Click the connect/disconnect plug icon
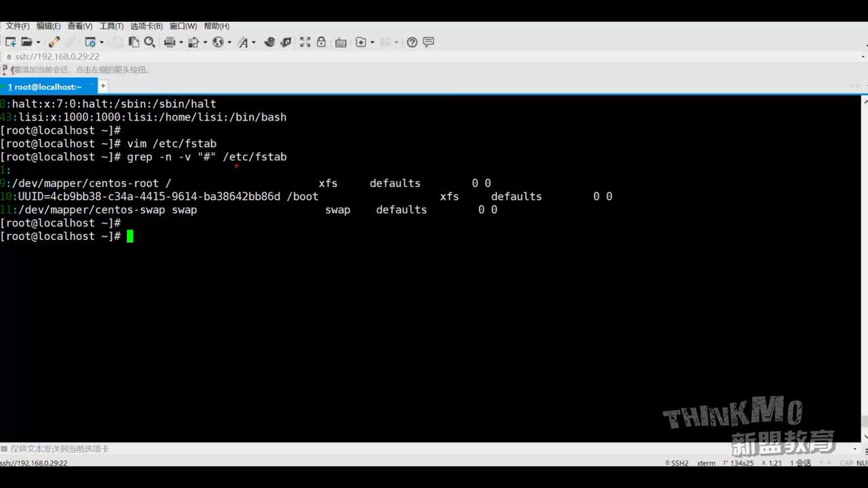This screenshot has width=868, height=488. click(54, 42)
